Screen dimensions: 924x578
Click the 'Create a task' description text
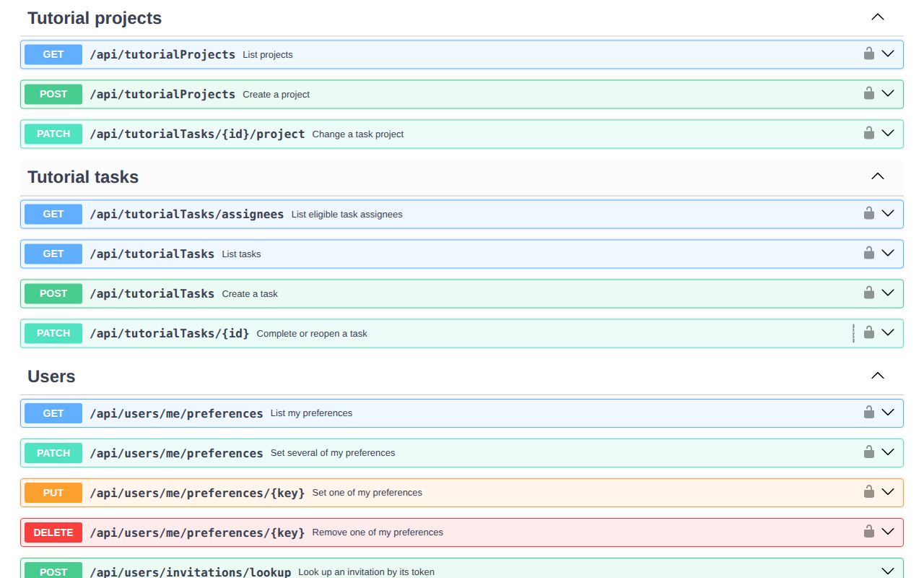[250, 294]
